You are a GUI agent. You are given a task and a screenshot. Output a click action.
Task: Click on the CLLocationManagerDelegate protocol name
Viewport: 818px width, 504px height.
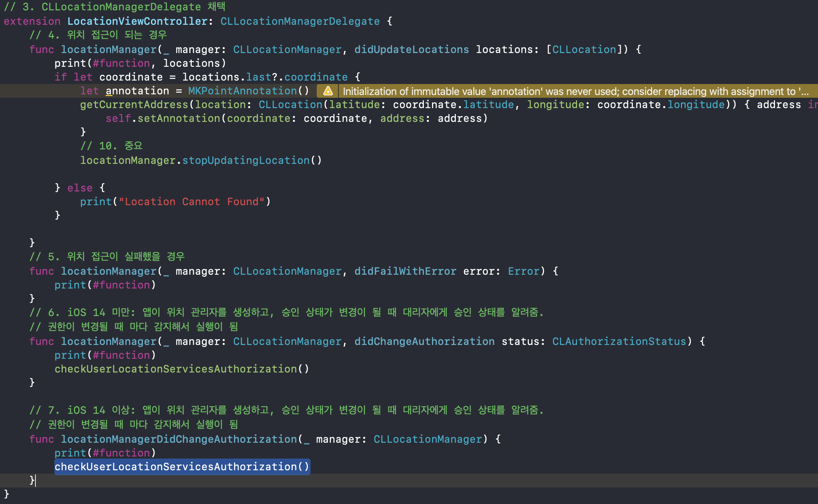pos(300,21)
